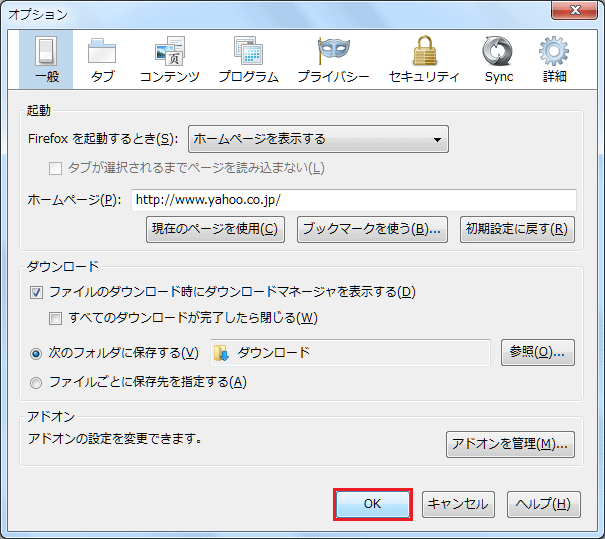Browse download folder with 参照 button

click(x=538, y=352)
